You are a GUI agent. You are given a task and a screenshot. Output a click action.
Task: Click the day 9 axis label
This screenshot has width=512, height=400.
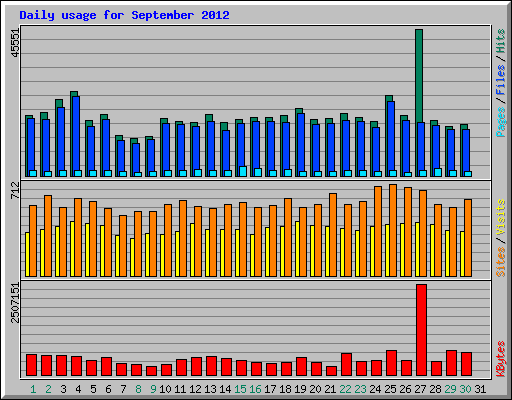(153, 389)
